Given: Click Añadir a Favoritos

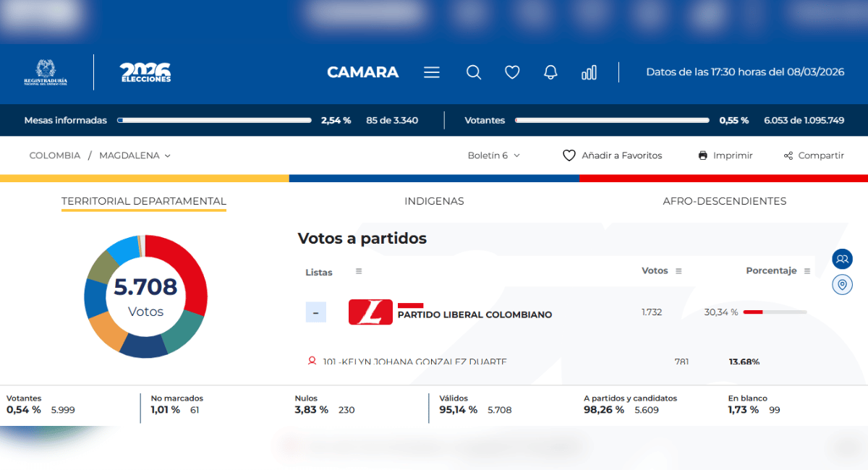Looking at the screenshot, I should pyautogui.click(x=613, y=155).
